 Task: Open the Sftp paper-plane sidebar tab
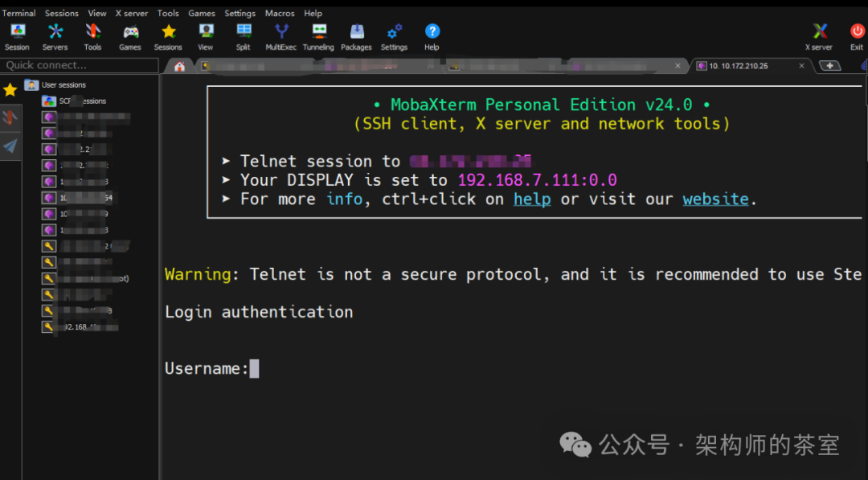10,146
